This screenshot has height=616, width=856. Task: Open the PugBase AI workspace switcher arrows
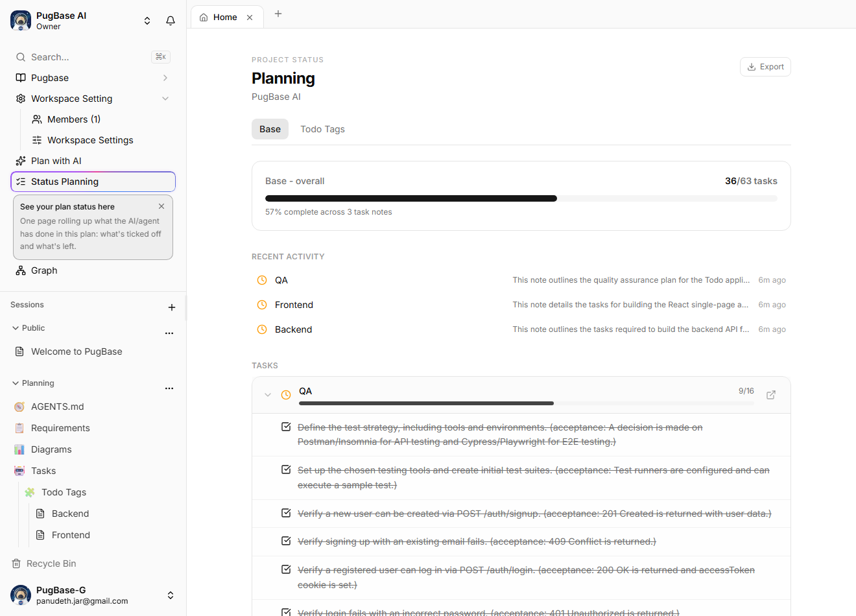click(x=147, y=21)
